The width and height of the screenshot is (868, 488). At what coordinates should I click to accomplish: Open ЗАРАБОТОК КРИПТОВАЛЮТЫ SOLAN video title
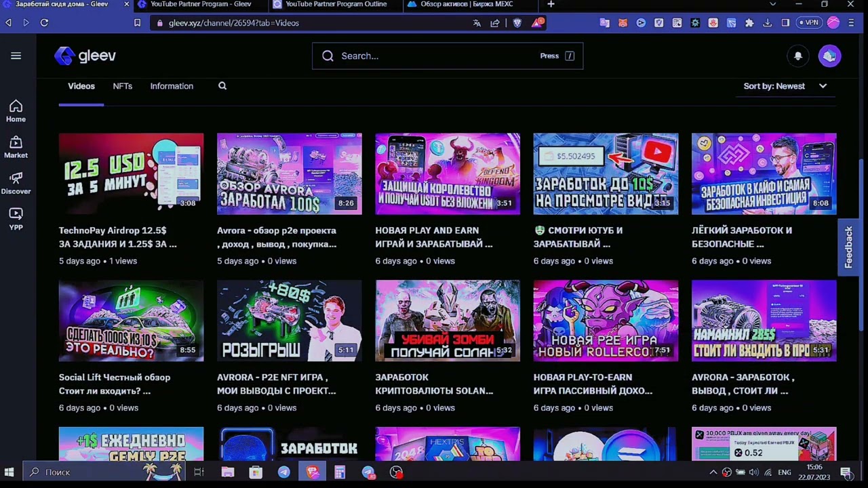pyautogui.click(x=434, y=384)
